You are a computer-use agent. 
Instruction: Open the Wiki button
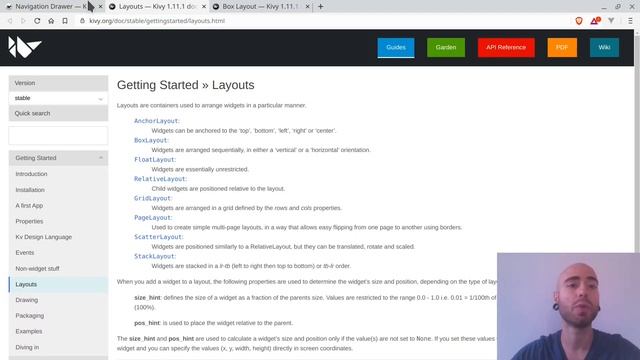[604, 47]
